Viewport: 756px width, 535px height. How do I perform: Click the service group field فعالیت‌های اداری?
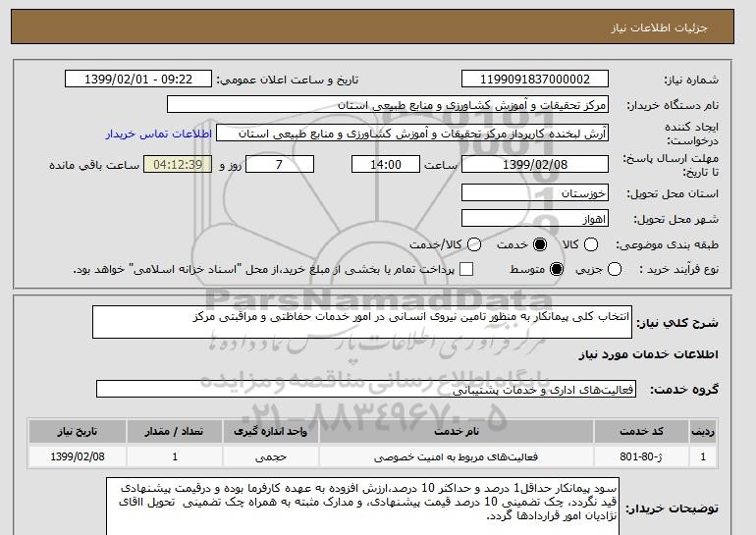pos(366,389)
